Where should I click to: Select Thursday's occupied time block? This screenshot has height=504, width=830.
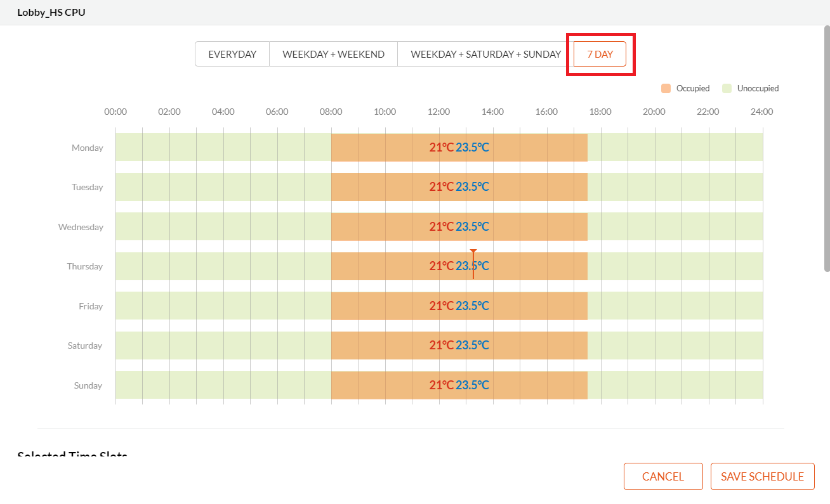tap(459, 266)
